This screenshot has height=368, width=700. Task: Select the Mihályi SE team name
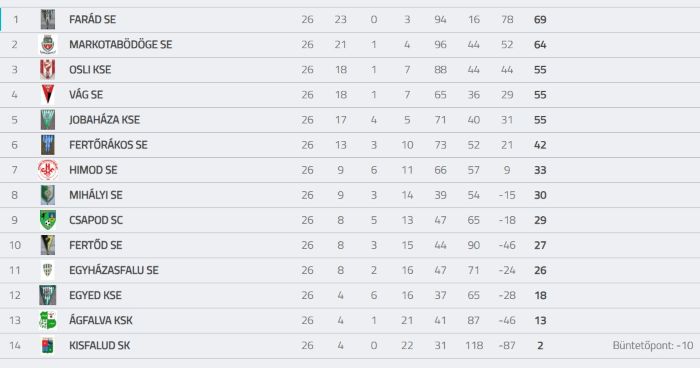click(96, 195)
